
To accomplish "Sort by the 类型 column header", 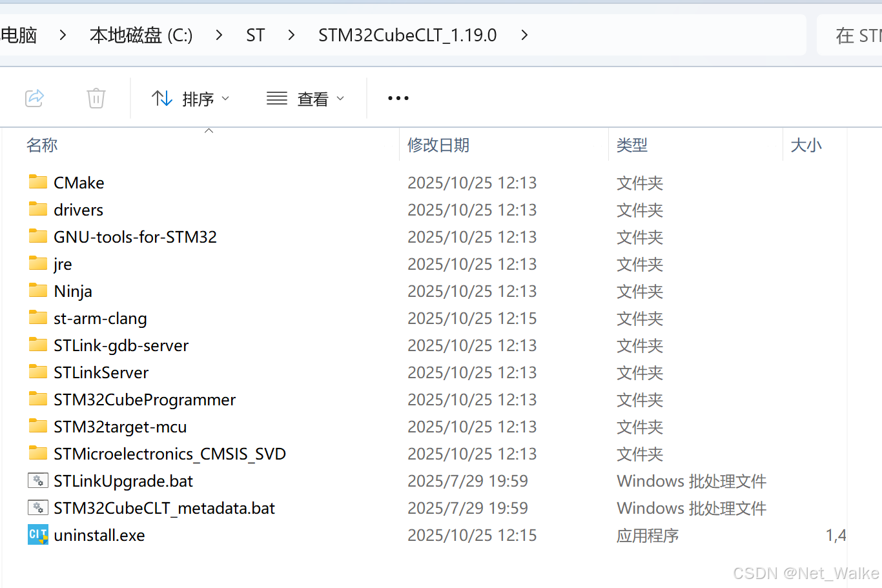I will pos(632,145).
